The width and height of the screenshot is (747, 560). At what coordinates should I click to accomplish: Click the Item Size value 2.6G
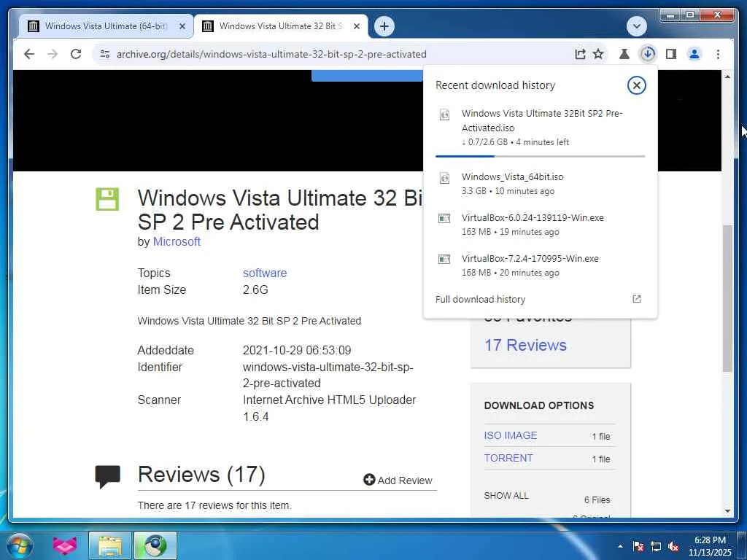pyautogui.click(x=255, y=289)
